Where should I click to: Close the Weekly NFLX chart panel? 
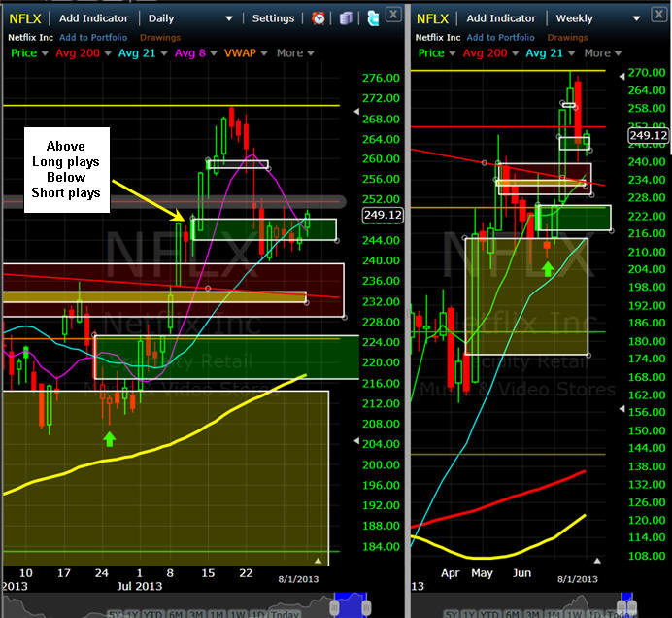click(659, 15)
